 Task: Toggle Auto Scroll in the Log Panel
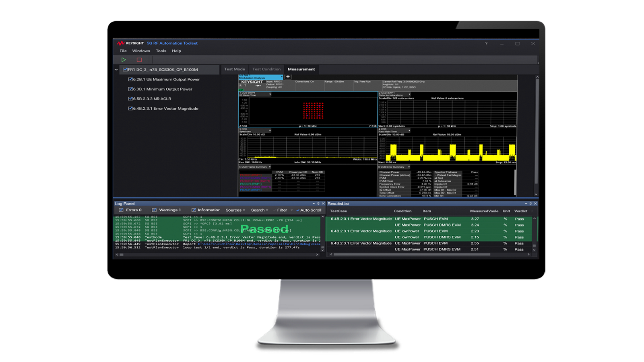click(x=309, y=210)
